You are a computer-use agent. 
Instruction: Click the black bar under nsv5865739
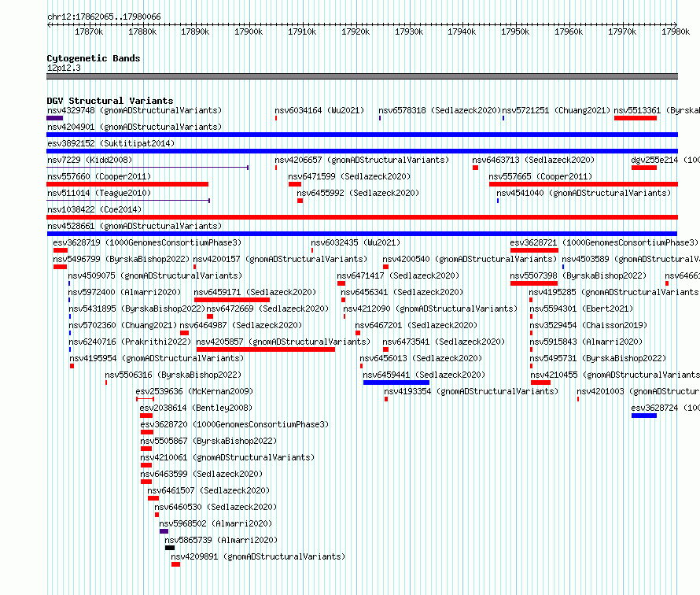point(170,548)
